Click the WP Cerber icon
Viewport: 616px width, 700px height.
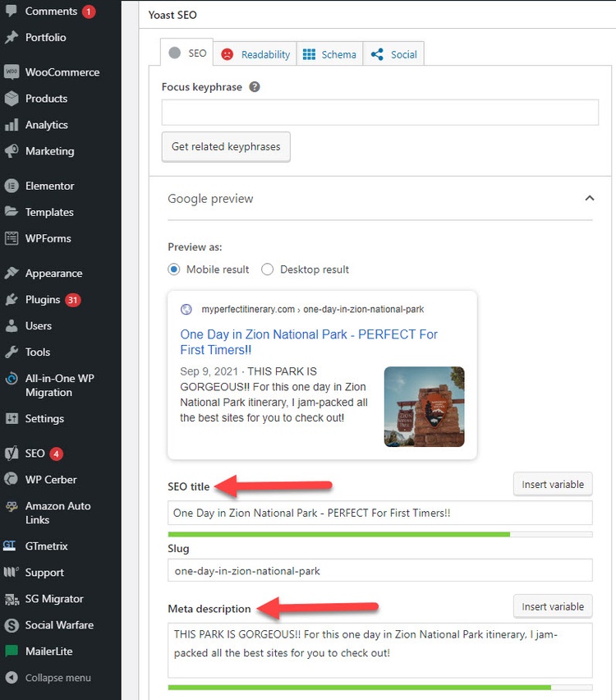point(11,479)
